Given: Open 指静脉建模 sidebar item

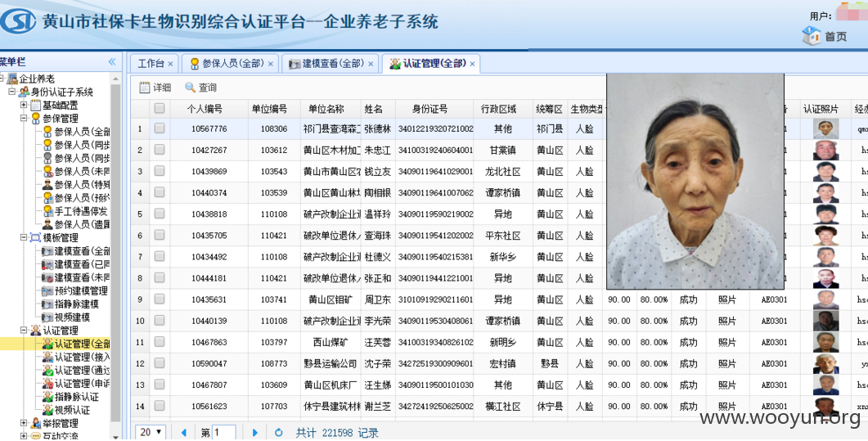Looking at the screenshot, I should click(x=71, y=304).
